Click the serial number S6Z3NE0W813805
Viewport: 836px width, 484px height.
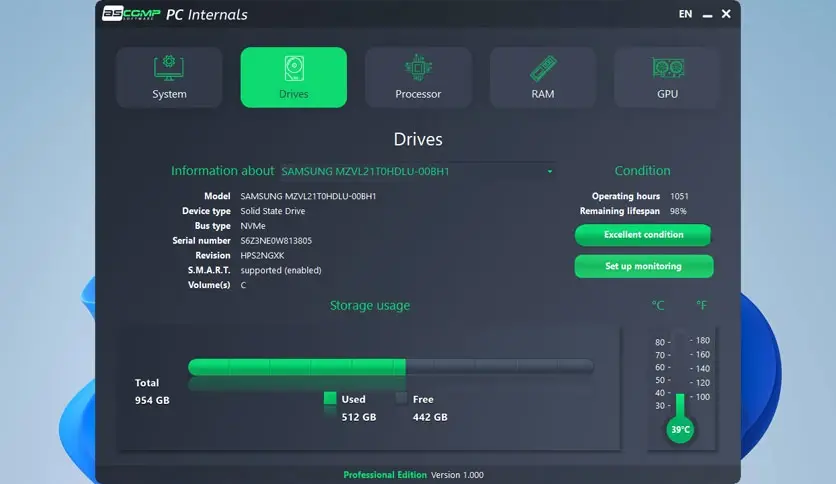276,241
